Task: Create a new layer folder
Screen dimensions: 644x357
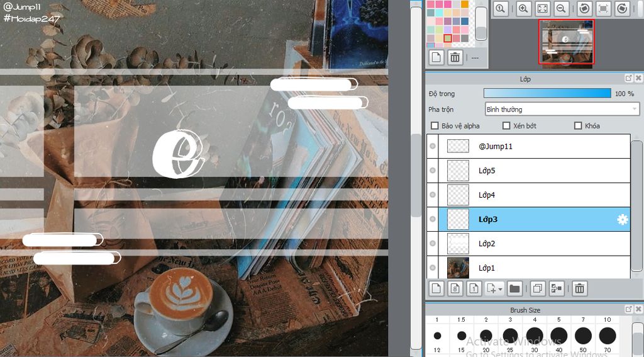Action: coord(514,289)
